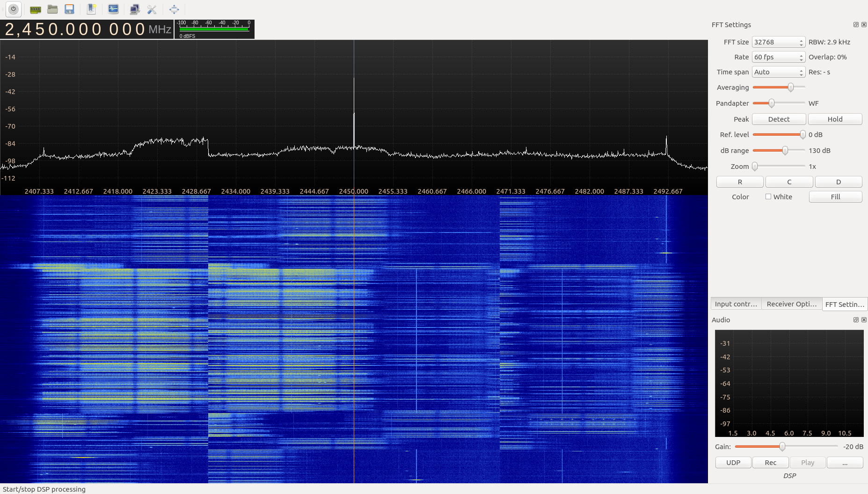The image size is (868, 494).
Task: Enable the White color checkbox
Action: [x=768, y=197]
